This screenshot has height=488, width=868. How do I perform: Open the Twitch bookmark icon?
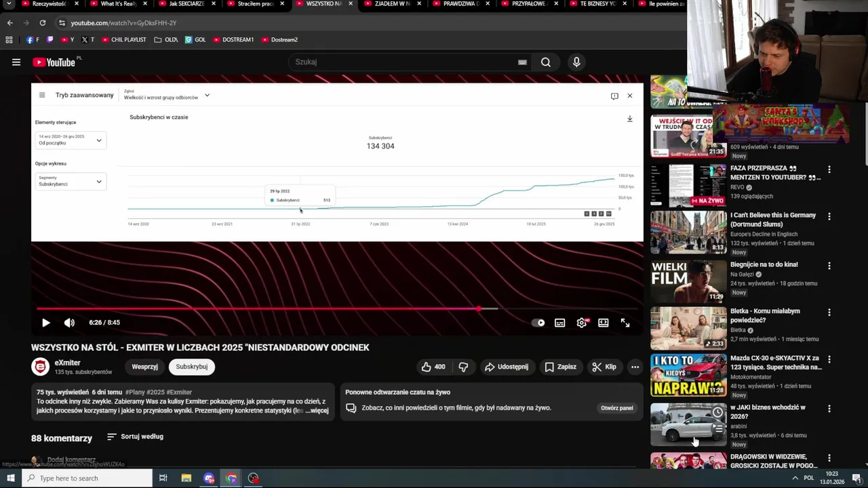50,40
